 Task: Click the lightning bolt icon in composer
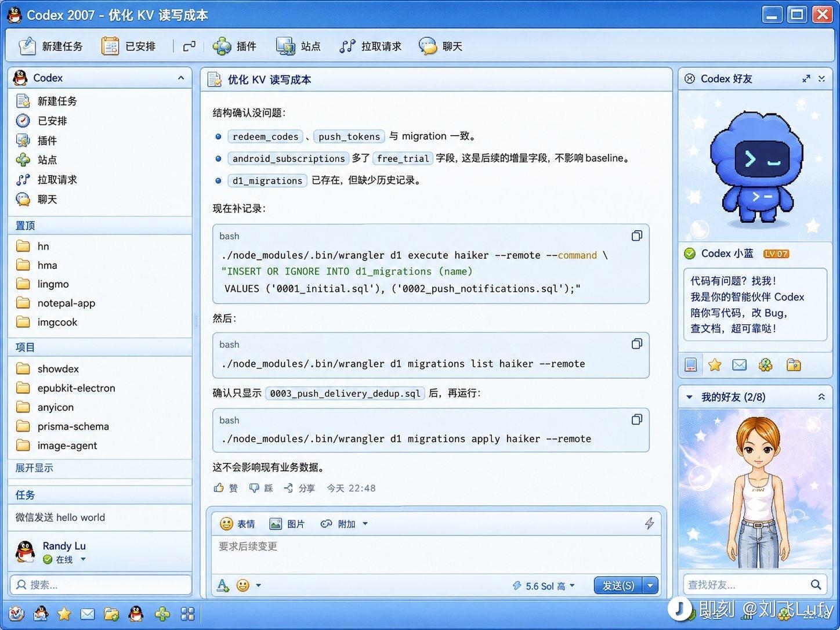tap(649, 524)
